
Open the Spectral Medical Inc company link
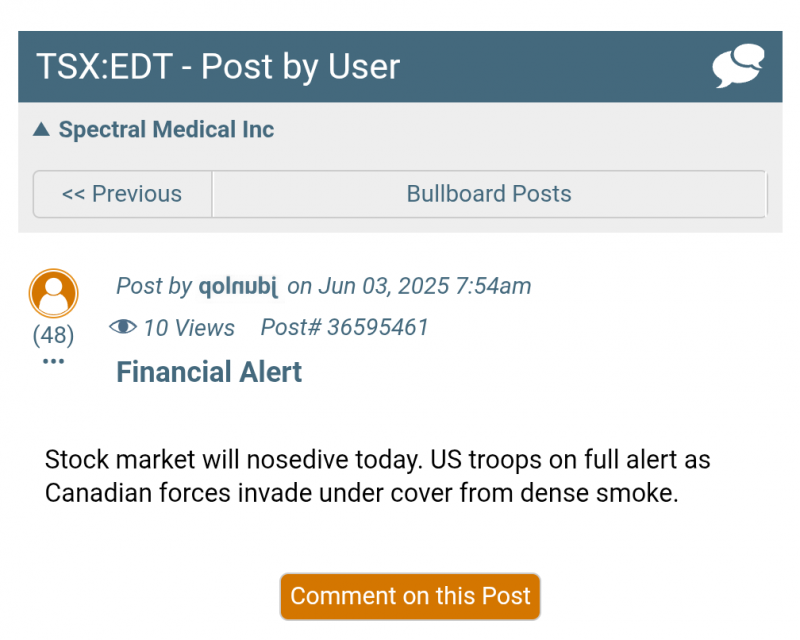[166, 130]
